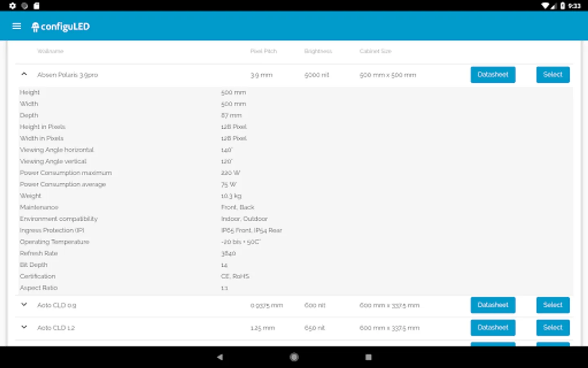
Task: Collapse the Absen Polaris 3.9pro row
Action: [24, 74]
